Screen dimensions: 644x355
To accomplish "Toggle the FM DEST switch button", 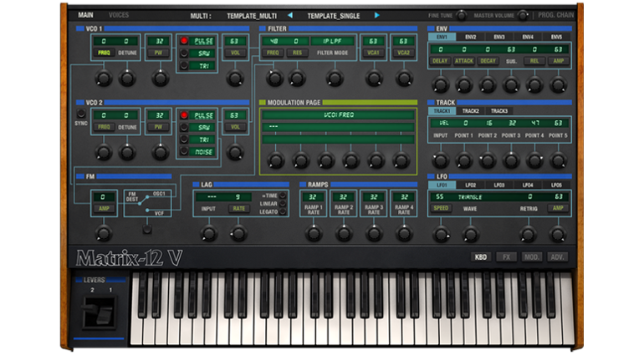I will (147, 229).
